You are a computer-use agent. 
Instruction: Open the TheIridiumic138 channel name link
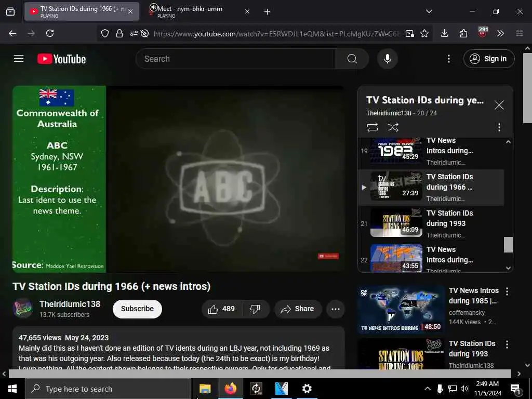pos(70,304)
